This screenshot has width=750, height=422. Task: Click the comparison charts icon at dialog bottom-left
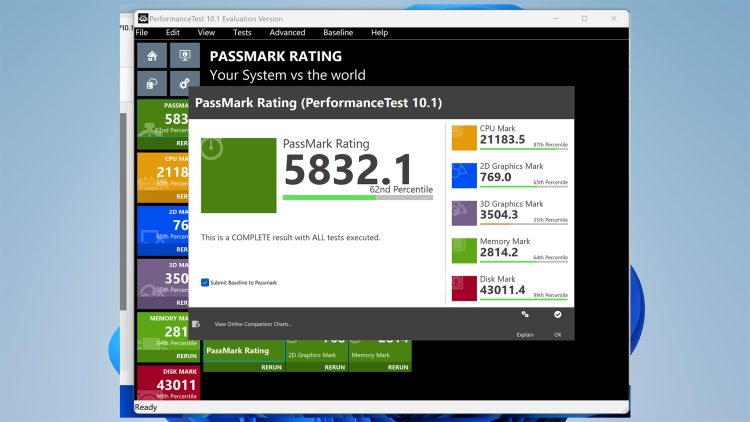point(196,324)
